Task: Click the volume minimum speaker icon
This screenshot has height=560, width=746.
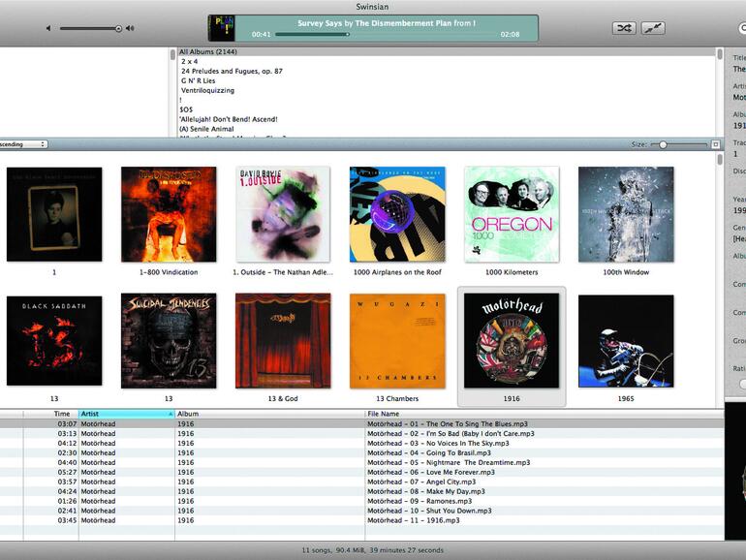Action: click(x=48, y=29)
